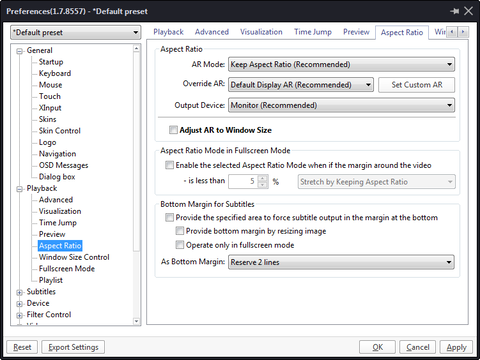
Task: Click tree scrollbar up arrow
Action: pyautogui.click(x=136, y=49)
